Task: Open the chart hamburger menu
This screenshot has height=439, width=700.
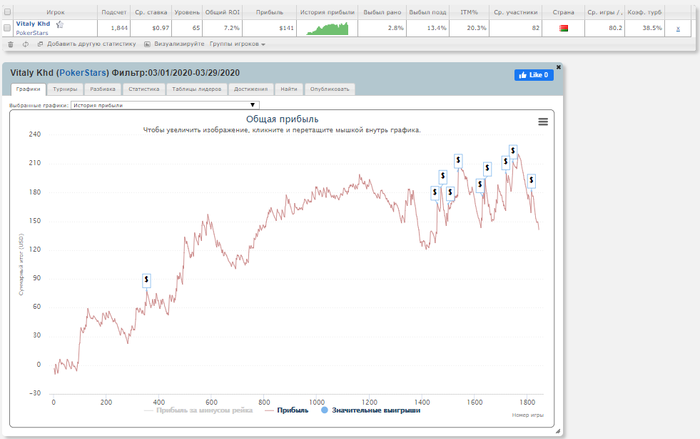Action: [x=543, y=121]
